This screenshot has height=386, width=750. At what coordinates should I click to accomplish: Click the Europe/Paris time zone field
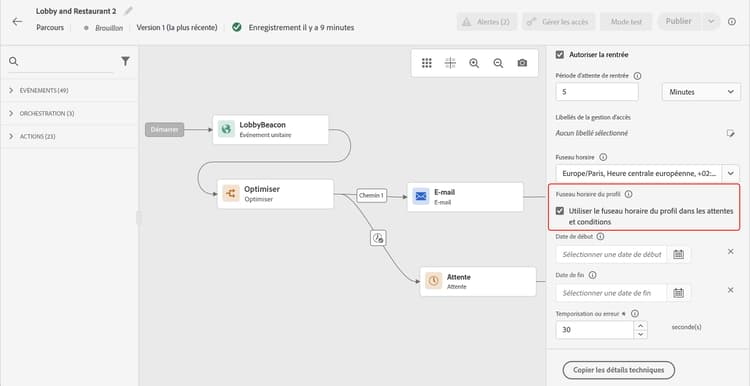pos(639,174)
